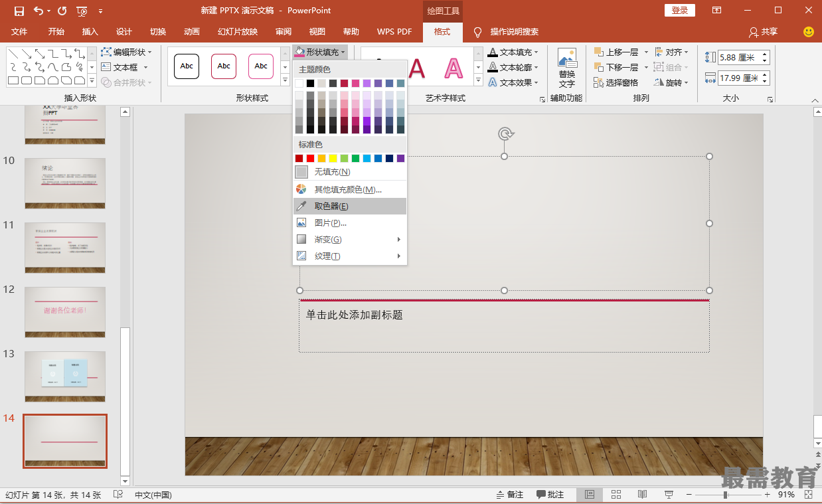
Task: Pick the standard yellow color swatch
Action: point(333,158)
